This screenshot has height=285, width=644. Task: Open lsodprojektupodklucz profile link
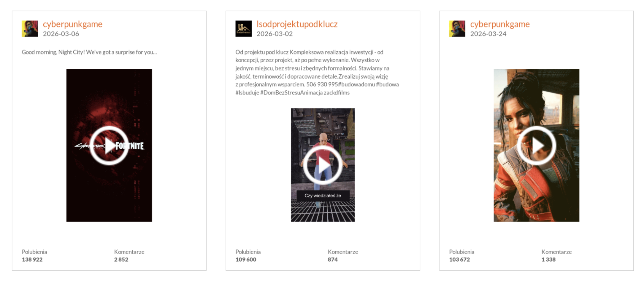coord(297,24)
